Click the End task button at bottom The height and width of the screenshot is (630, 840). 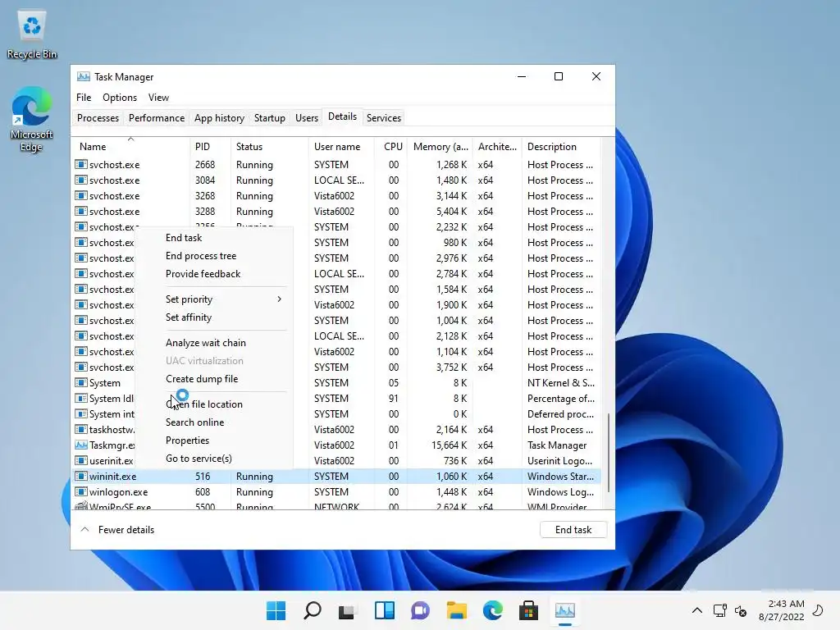pyautogui.click(x=573, y=530)
